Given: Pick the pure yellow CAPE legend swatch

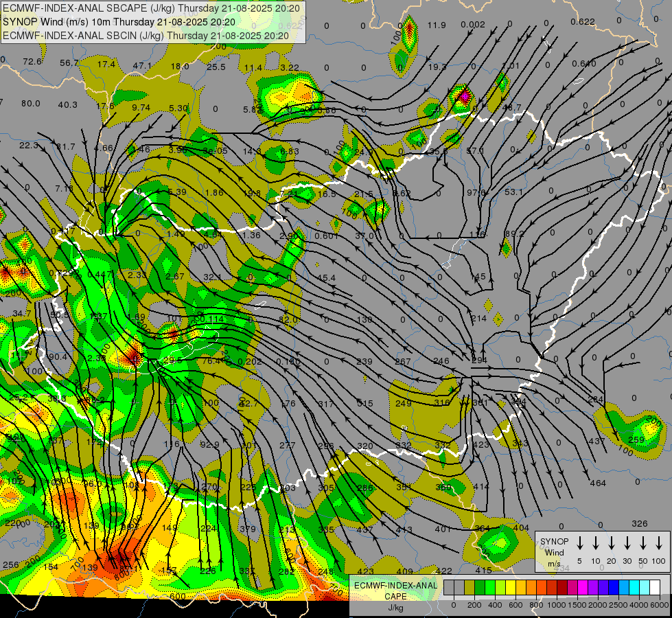Looking at the screenshot, I should coord(511,588).
